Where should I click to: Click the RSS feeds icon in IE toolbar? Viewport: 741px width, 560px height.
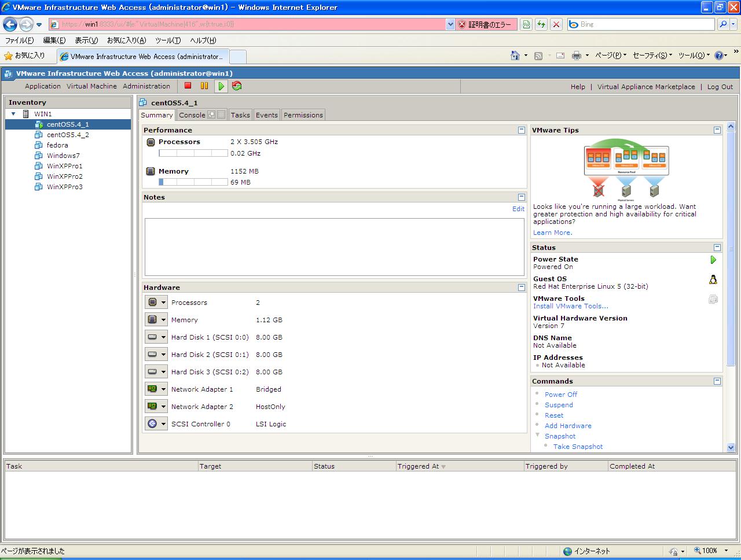(x=538, y=56)
